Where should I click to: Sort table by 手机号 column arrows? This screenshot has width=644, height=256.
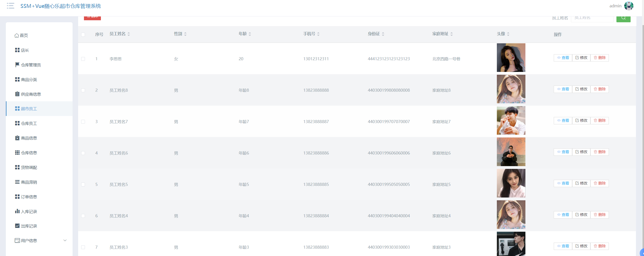[x=318, y=34]
